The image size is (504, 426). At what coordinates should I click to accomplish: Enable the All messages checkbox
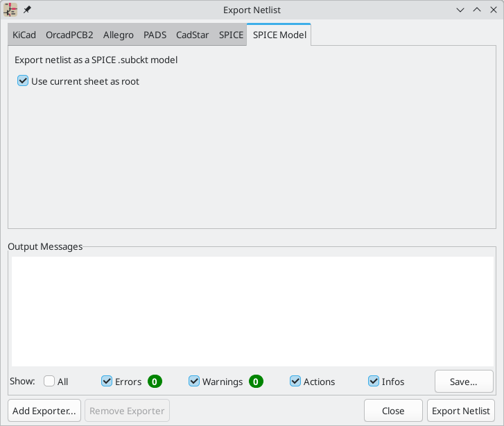pyautogui.click(x=49, y=382)
